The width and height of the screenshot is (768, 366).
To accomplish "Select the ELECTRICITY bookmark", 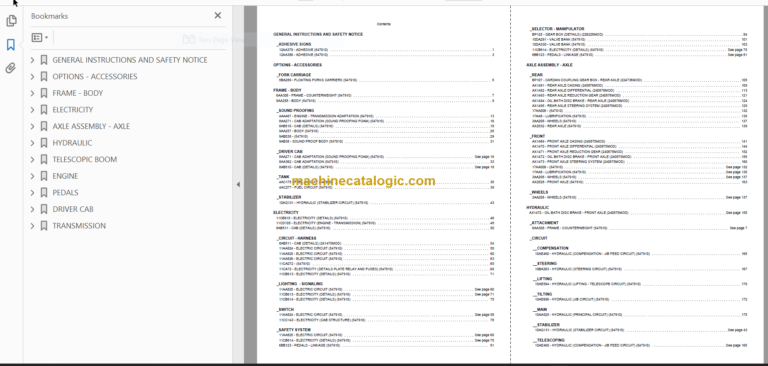I will pyautogui.click(x=72, y=110).
